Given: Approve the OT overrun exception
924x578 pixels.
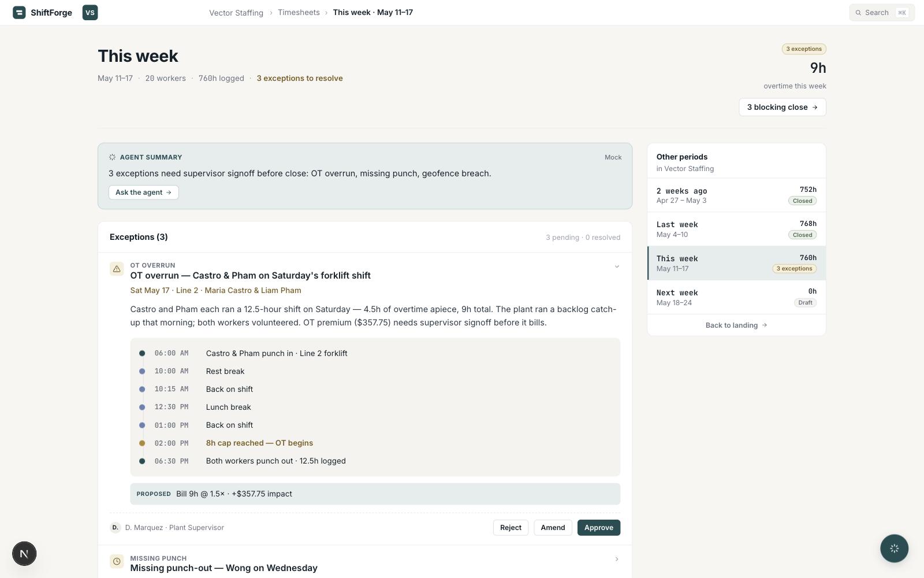Looking at the screenshot, I should click(x=599, y=528).
